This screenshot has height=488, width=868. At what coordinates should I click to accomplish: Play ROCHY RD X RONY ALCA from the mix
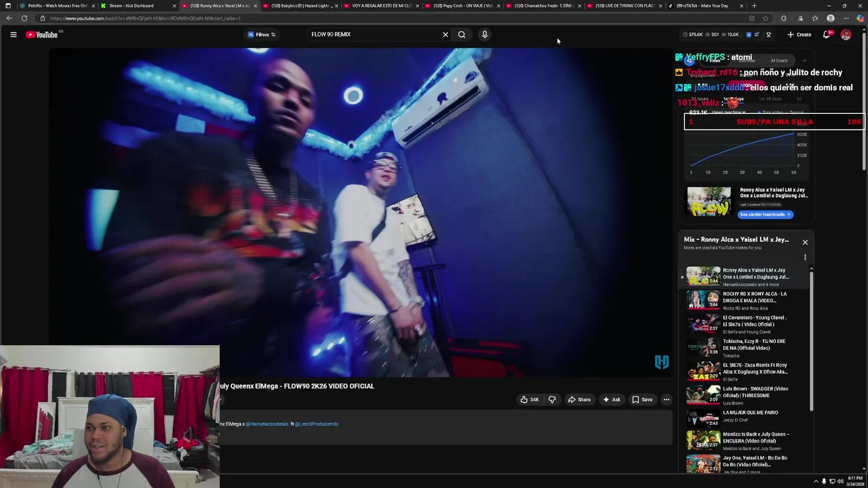tap(747, 300)
